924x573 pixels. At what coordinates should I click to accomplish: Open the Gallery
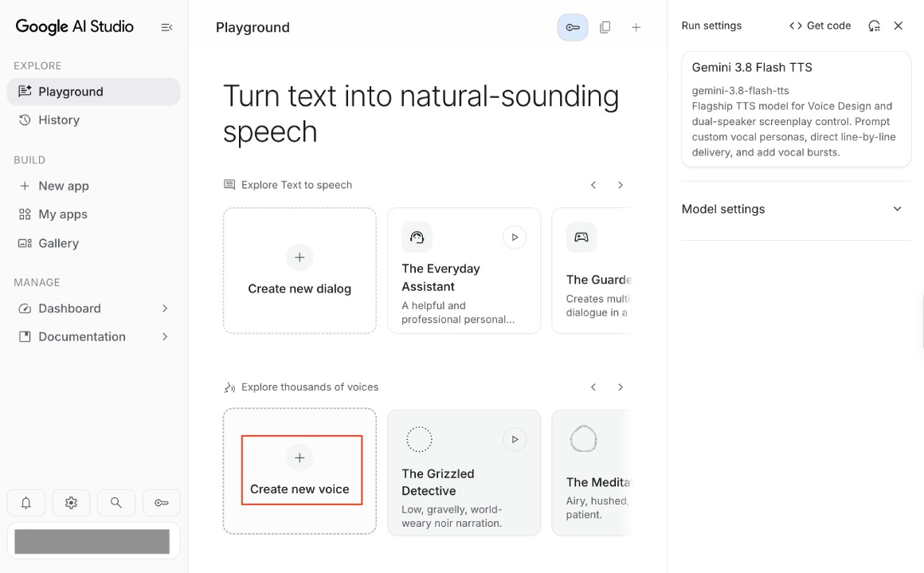click(94, 243)
